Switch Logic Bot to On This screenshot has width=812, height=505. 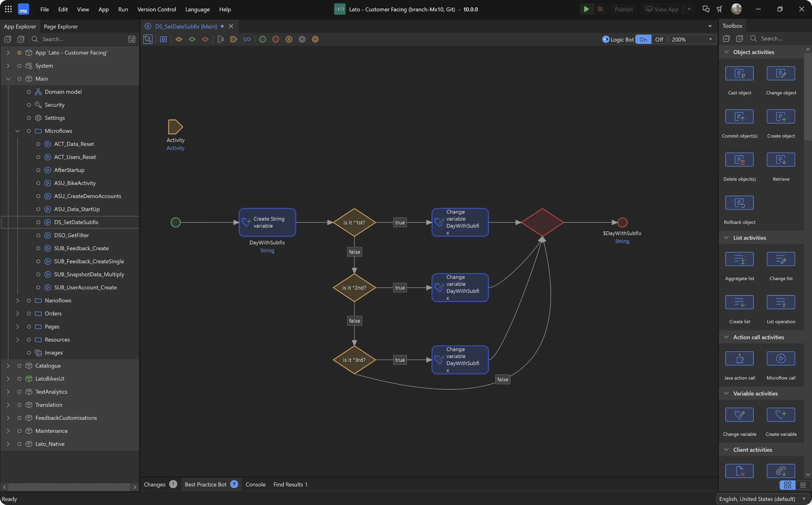click(643, 40)
